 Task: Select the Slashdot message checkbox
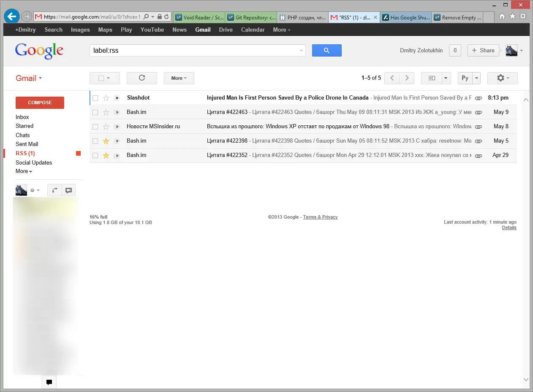tap(95, 98)
